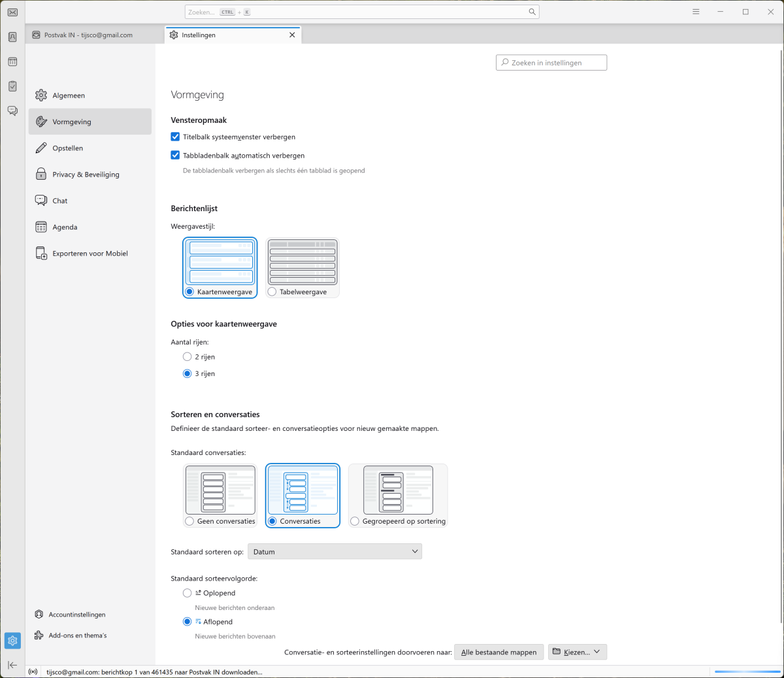Uncheck Titelbalk systeemvenster verbergen
The image size is (784, 678).
pyautogui.click(x=175, y=137)
